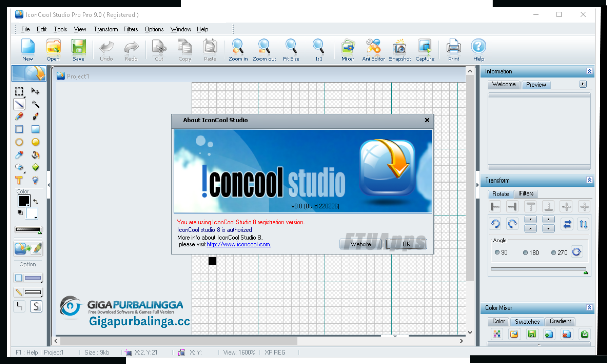This screenshot has height=364, width=607.
Task: Close the About IconCool Studio dialog
Action: click(427, 120)
